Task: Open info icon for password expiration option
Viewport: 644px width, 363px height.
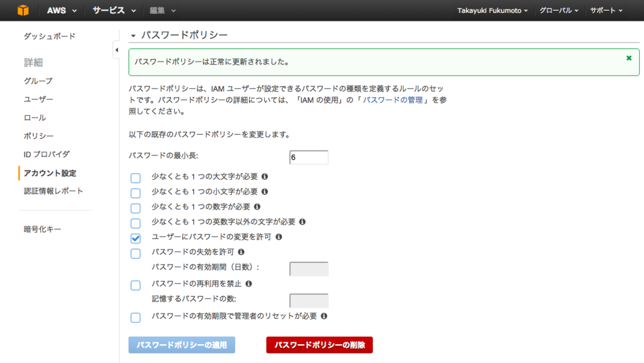Action: coord(241,252)
